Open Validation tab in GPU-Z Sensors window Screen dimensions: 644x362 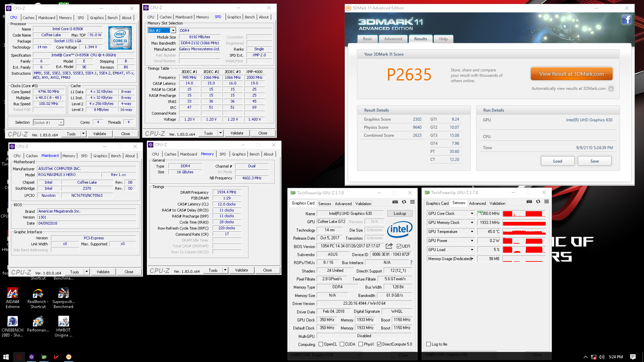tap(497, 203)
